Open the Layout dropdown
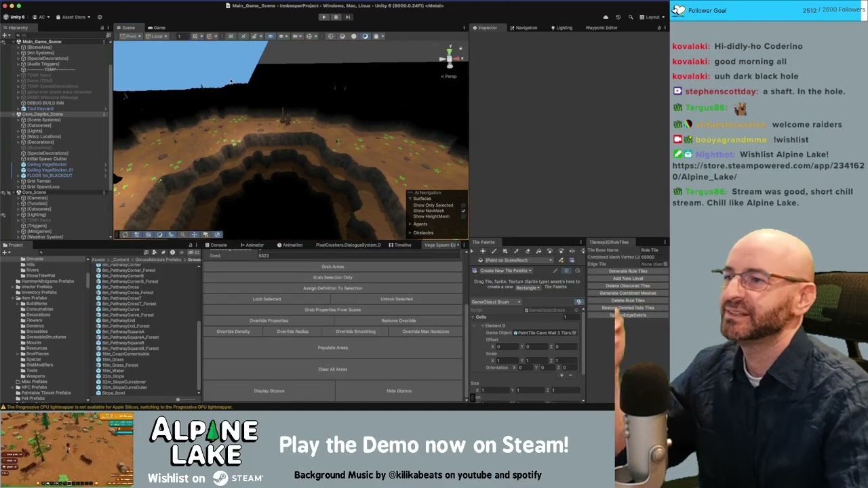 click(x=652, y=17)
